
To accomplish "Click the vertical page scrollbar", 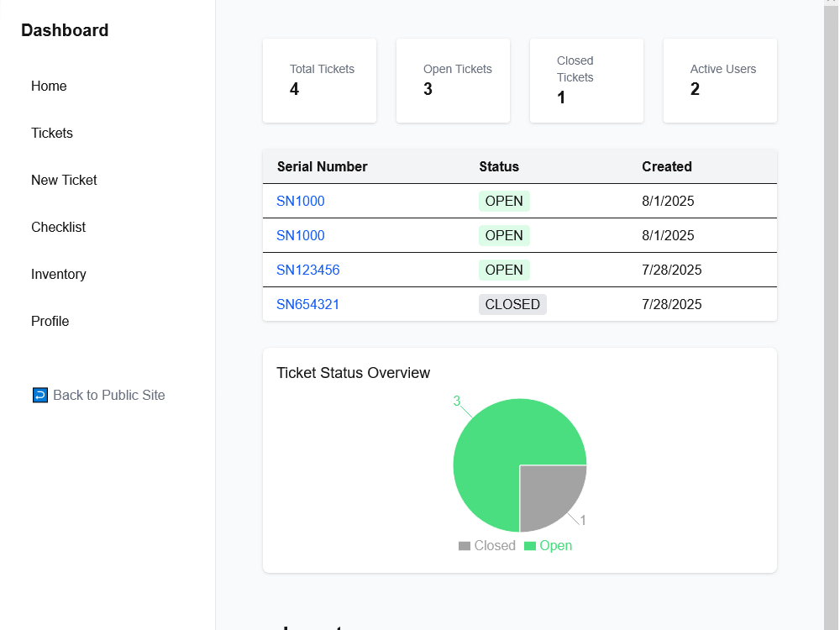I will click(832, 315).
